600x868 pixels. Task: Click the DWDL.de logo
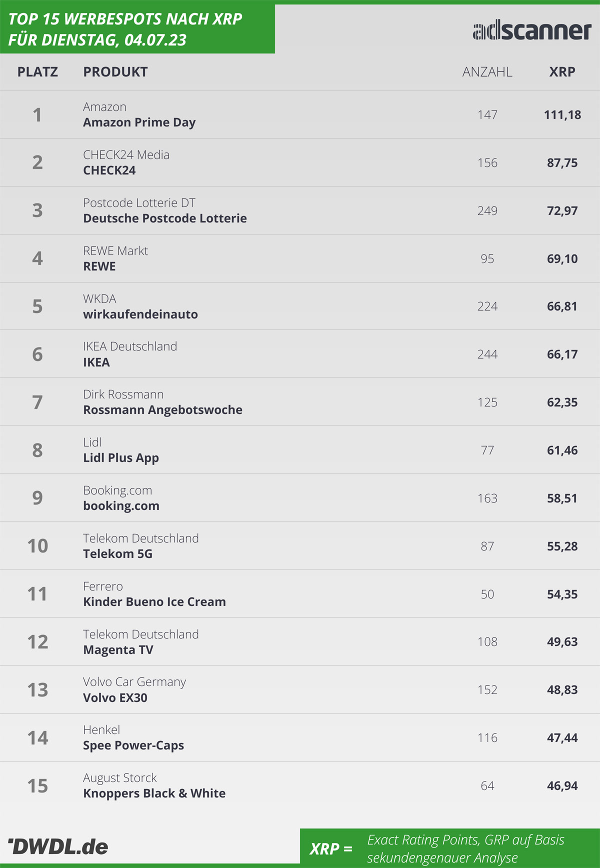pos(58,846)
